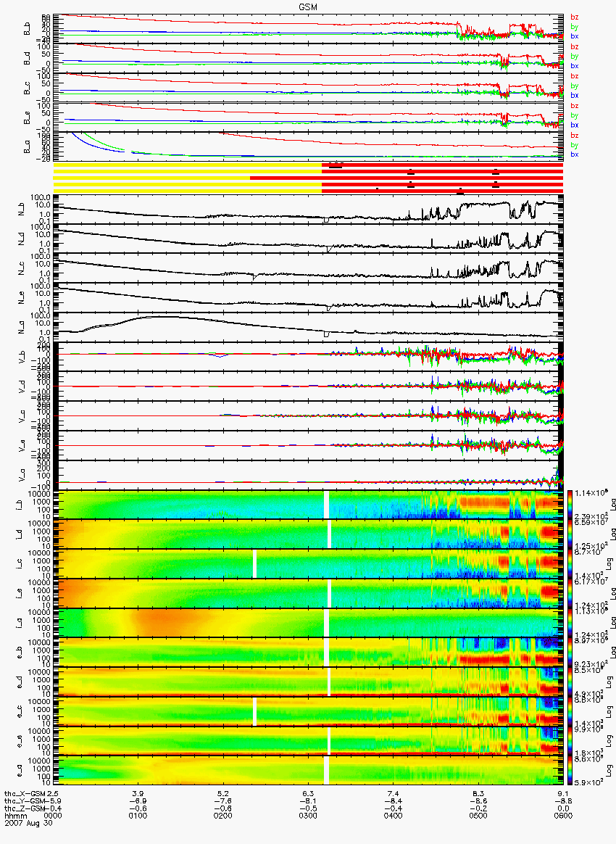Click the thc_X-GSM row label
Screen dimensions: 616x844
(25, 794)
